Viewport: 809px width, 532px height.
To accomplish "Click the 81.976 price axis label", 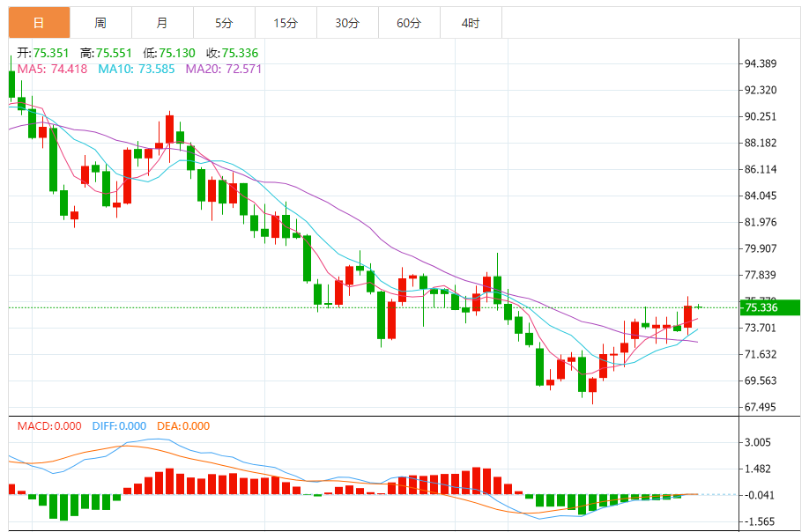I will (x=761, y=222).
